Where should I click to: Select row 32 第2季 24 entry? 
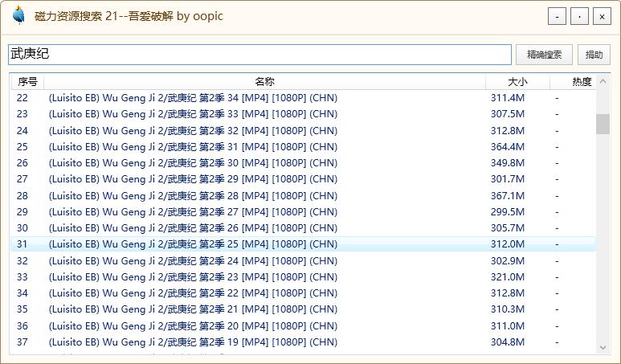coord(303,261)
